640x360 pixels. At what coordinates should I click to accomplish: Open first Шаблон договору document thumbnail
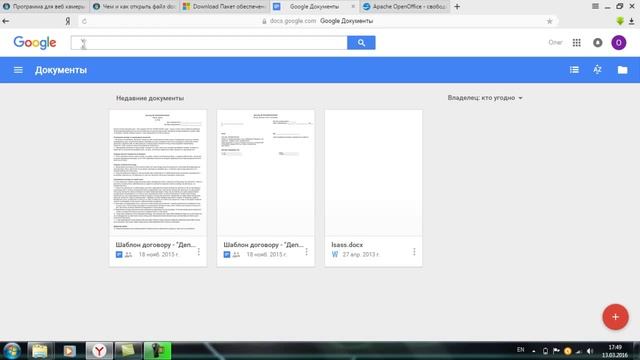(x=158, y=173)
